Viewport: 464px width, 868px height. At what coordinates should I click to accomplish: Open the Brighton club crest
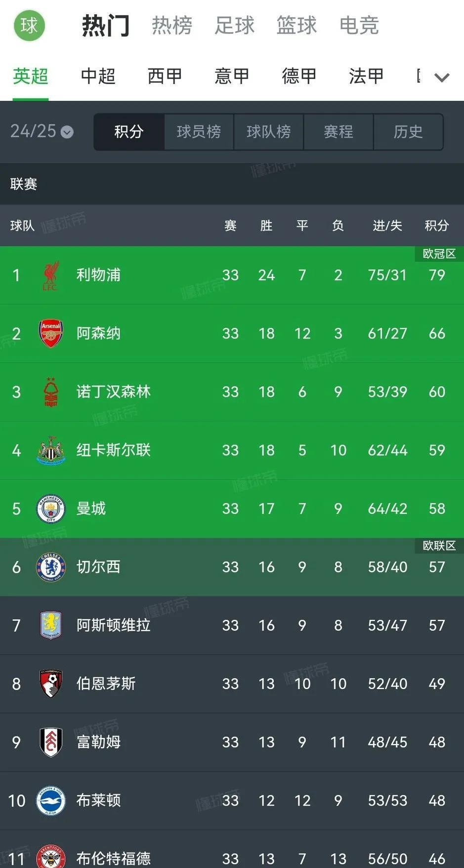pos(51,800)
